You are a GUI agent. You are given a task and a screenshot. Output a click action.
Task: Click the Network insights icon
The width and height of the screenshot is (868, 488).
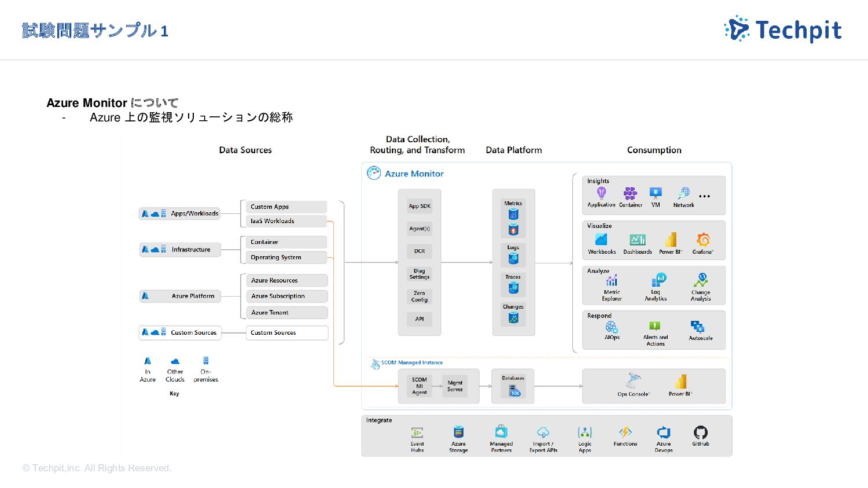point(684,193)
